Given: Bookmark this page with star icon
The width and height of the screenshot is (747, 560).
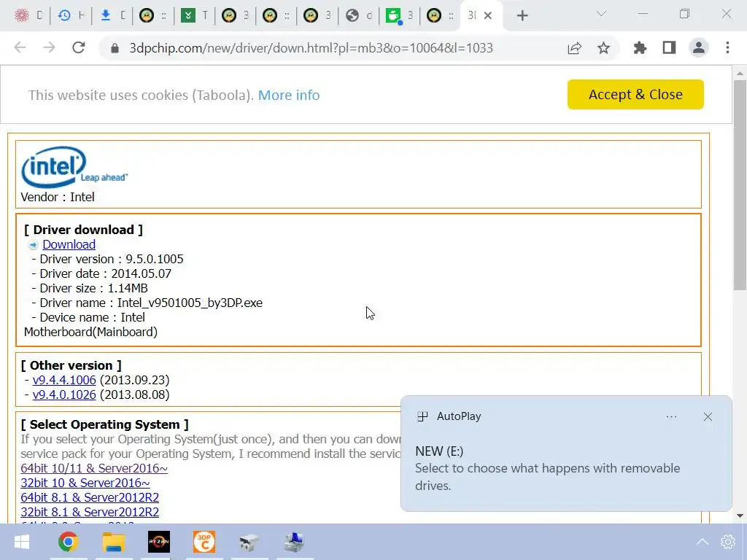Looking at the screenshot, I should (x=603, y=48).
